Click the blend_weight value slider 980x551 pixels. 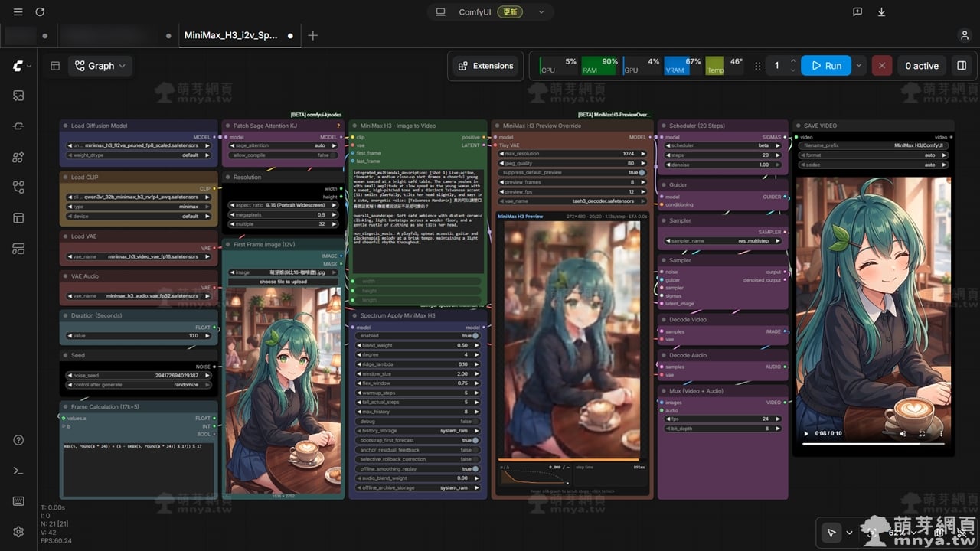coord(418,345)
